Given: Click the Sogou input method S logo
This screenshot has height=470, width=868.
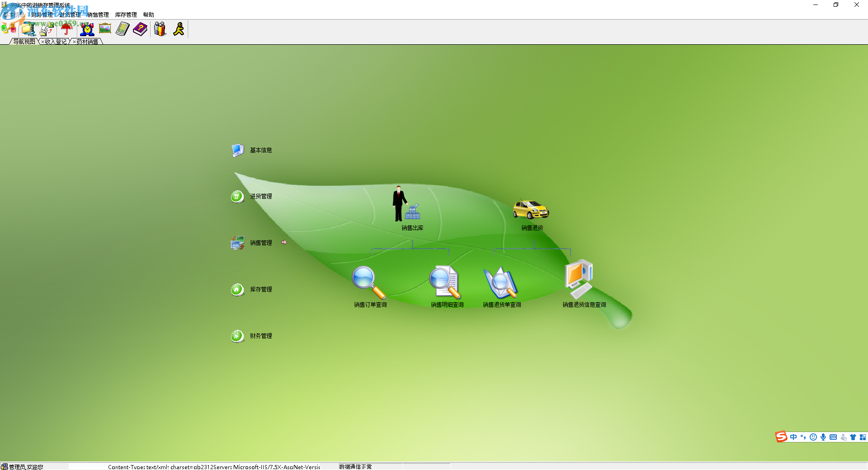Looking at the screenshot, I should (781, 437).
